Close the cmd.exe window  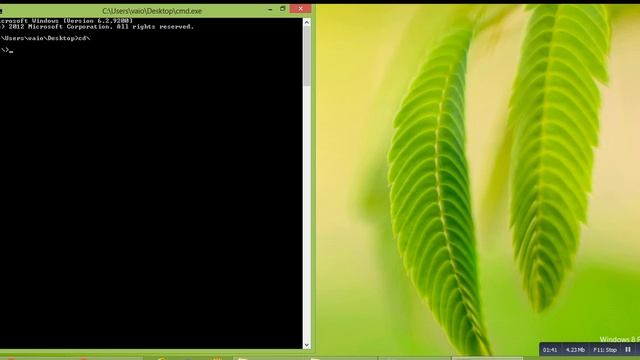300,9
